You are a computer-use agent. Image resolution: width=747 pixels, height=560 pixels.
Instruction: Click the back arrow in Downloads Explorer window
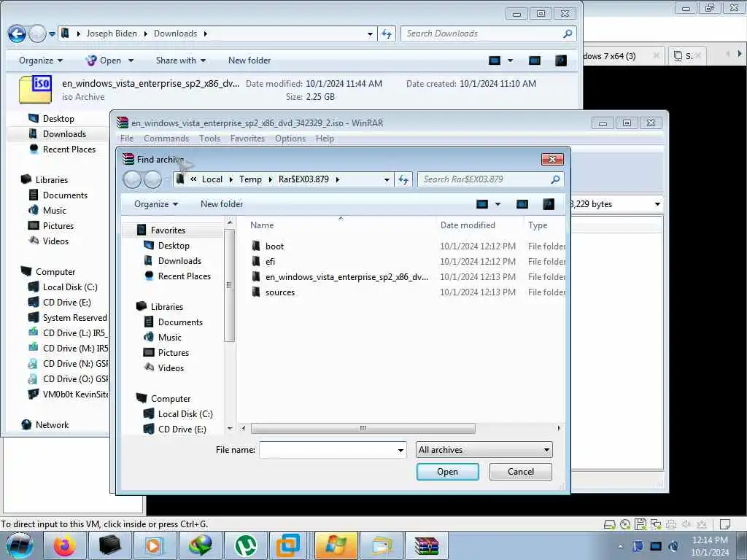pos(18,34)
